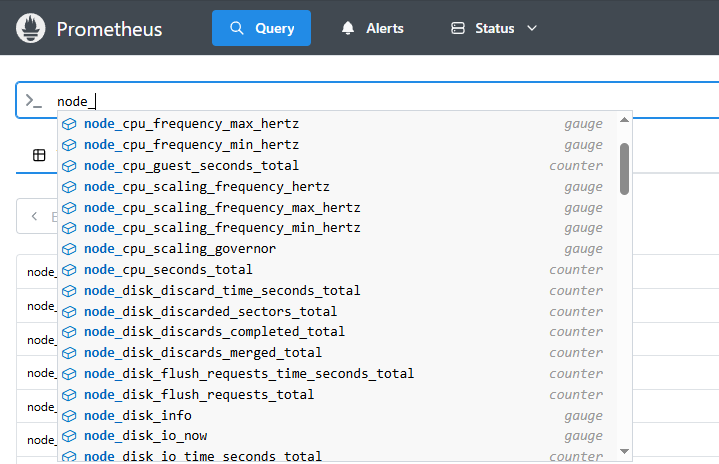Click the prompt icon in the query box
This screenshot has width=719, height=464.
point(34,101)
